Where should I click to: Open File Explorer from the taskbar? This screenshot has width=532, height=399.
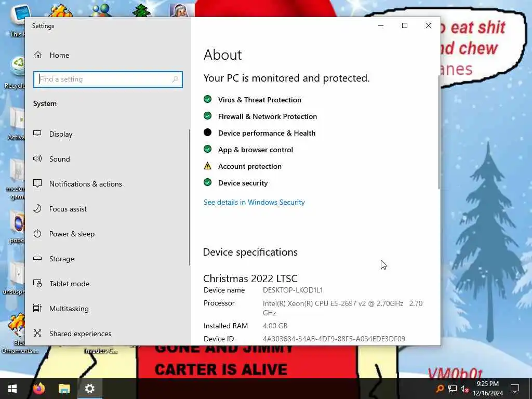[64, 389]
